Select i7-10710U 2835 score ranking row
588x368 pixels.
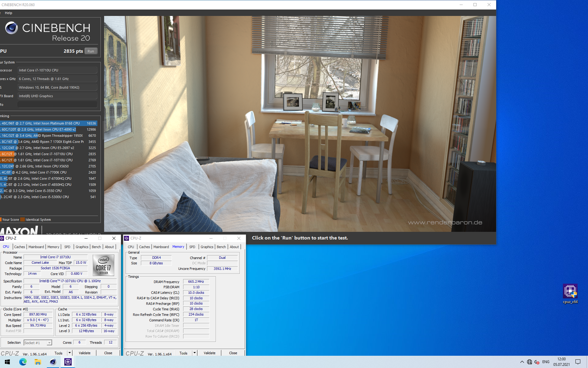(x=49, y=154)
